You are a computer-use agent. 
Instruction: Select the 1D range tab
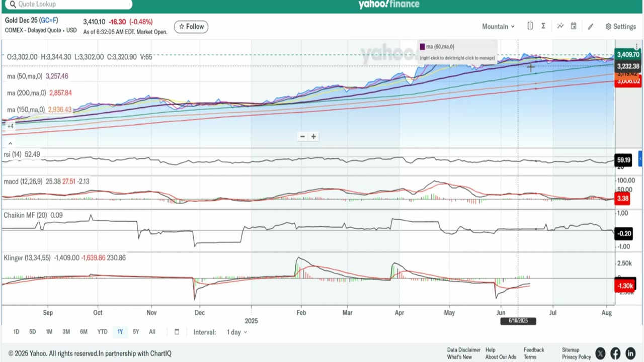16,332
